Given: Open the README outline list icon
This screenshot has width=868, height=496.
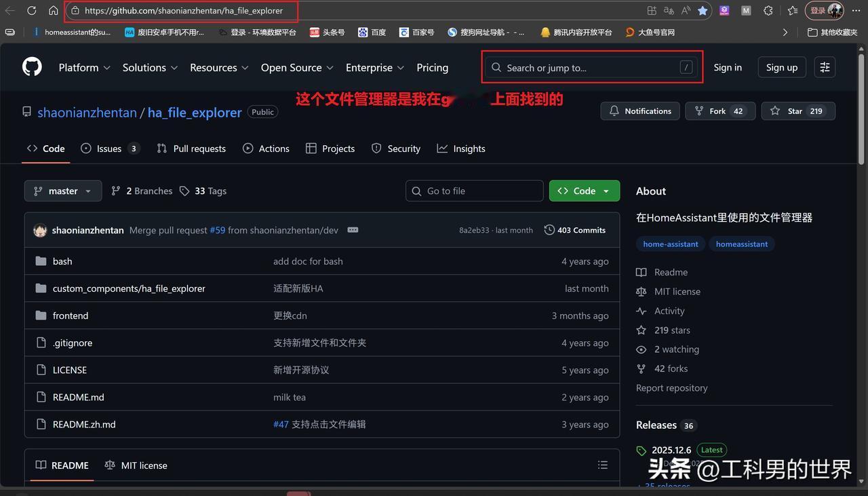Looking at the screenshot, I should coord(603,465).
